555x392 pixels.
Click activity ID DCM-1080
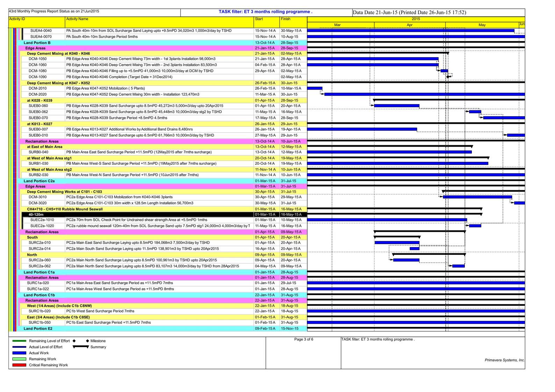tap(37, 71)
